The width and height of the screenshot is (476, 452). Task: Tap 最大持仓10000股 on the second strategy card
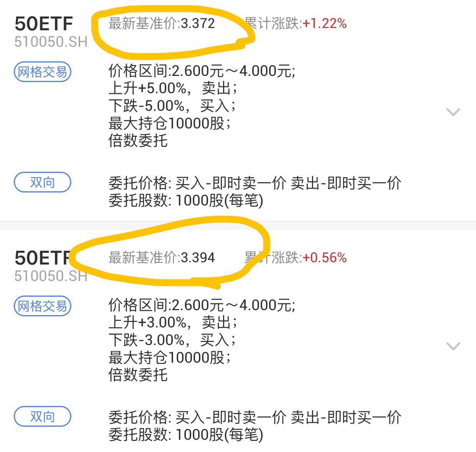coord(170,358)
